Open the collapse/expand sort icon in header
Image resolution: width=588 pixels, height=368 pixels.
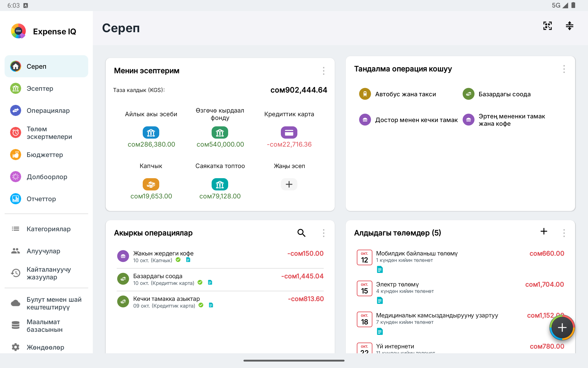coord(569,26)
